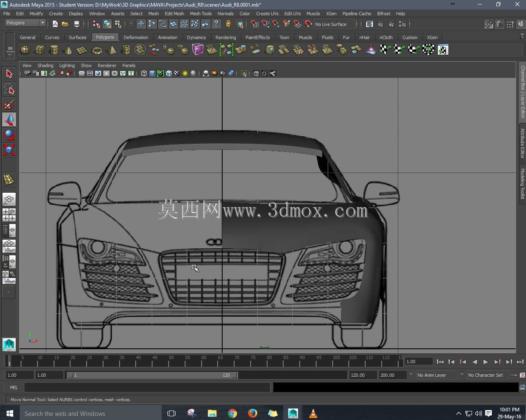Create a polygon cylinder from the shelf
Image resolution: width=526 pixels, height=420 pixels.
pos(54,50)
